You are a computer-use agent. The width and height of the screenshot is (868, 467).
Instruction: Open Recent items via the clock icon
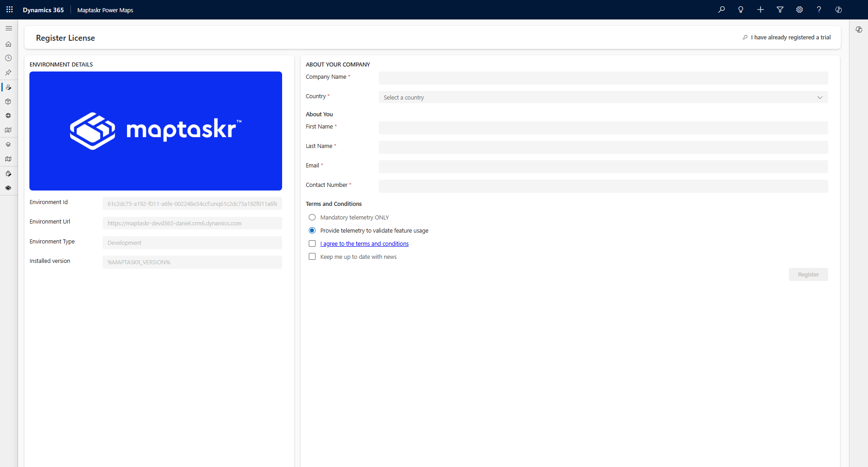point(8,58)
